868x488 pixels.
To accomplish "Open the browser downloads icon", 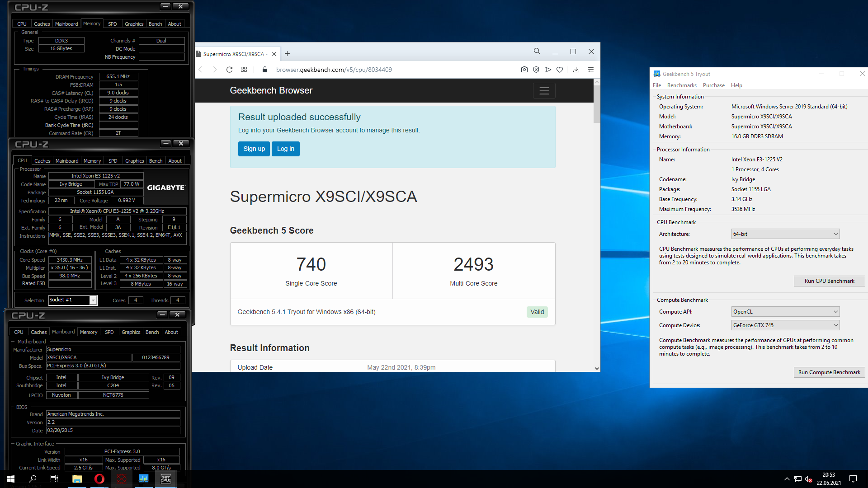I will 576,70.
